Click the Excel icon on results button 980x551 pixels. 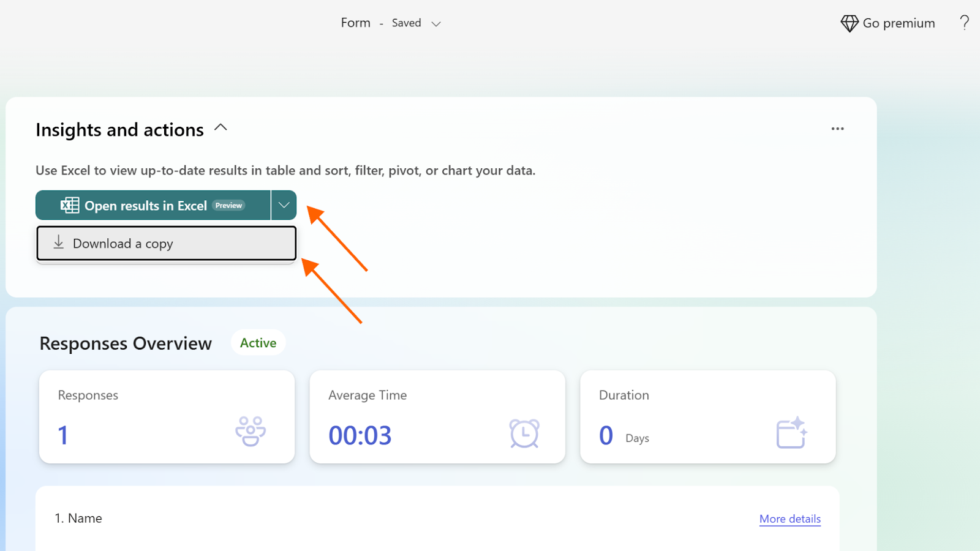70,206
